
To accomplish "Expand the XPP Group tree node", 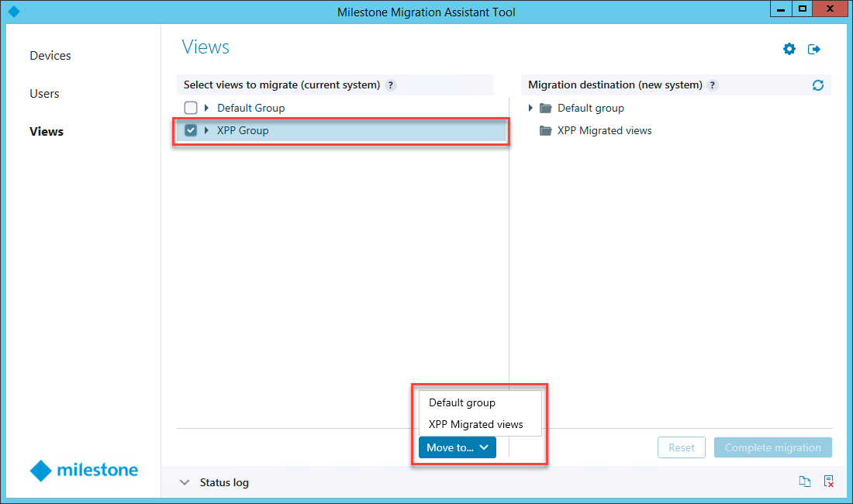I will [x=206, y=130].
